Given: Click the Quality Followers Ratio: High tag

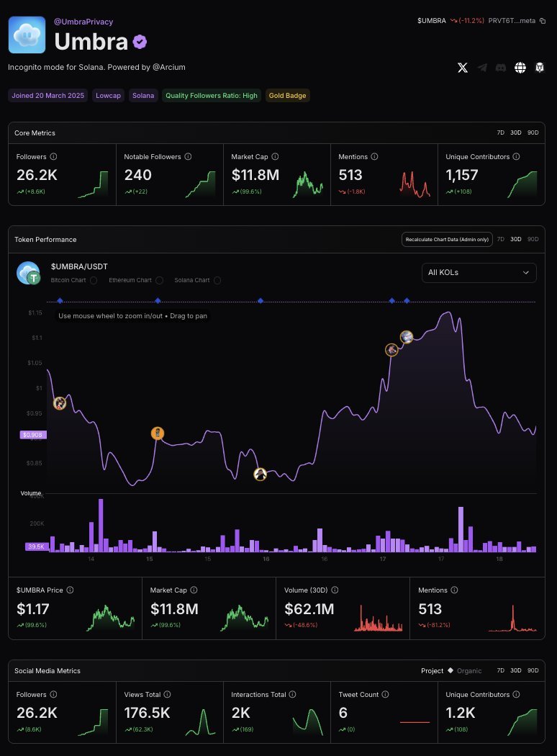Looking at the screenshot, I should 212,96.
